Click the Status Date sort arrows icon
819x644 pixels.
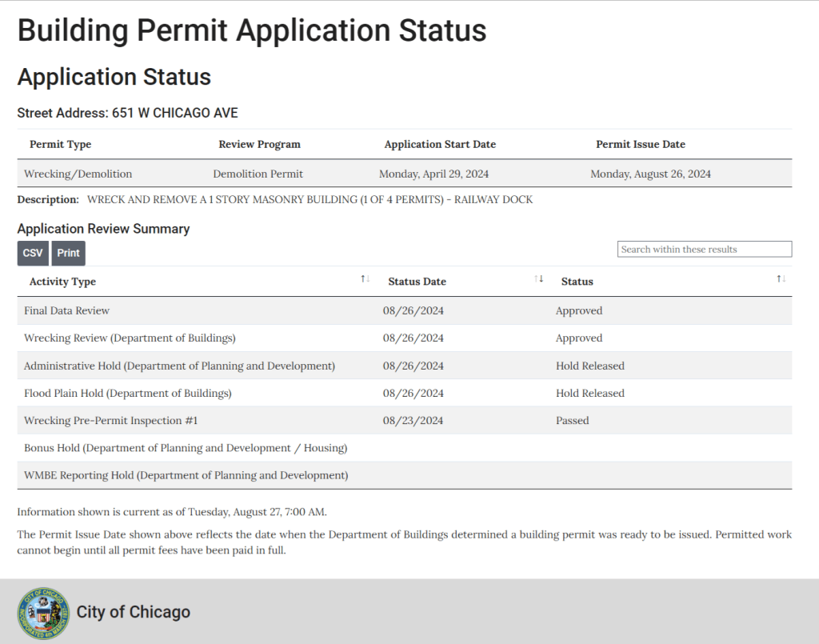pyautogui.click(x=538, y=278)
